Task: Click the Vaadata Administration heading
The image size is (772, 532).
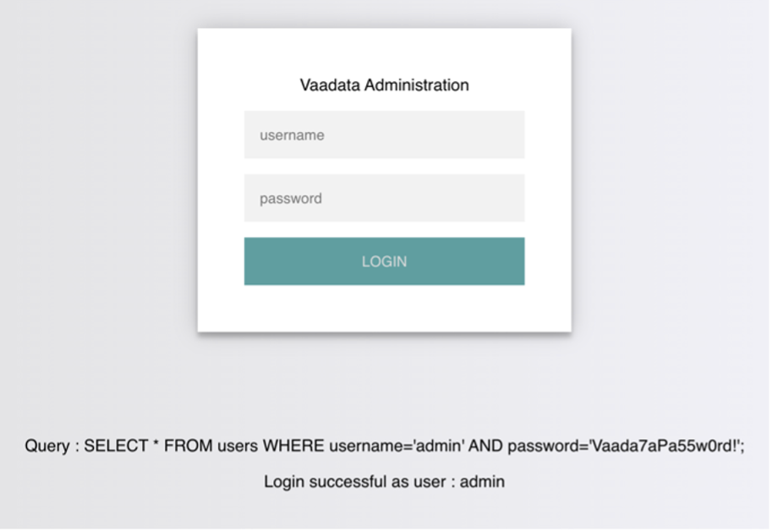Action: [384, 85]
